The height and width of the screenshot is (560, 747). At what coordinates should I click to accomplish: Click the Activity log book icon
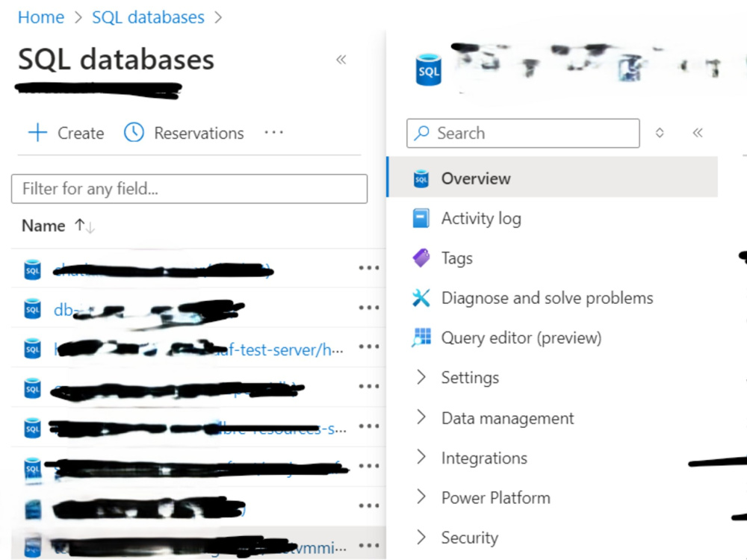click(421, 219)
